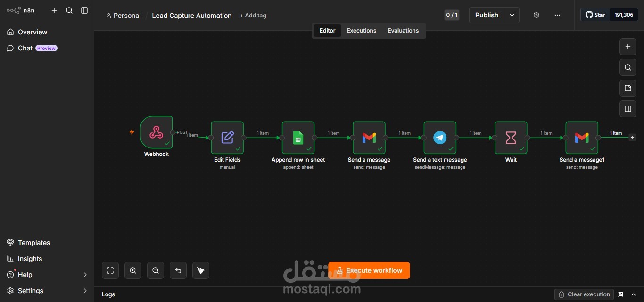This screenshot has height=302, width=644.
Task: Open Insights in the sidebar
Action: click(x=47, y=259)
